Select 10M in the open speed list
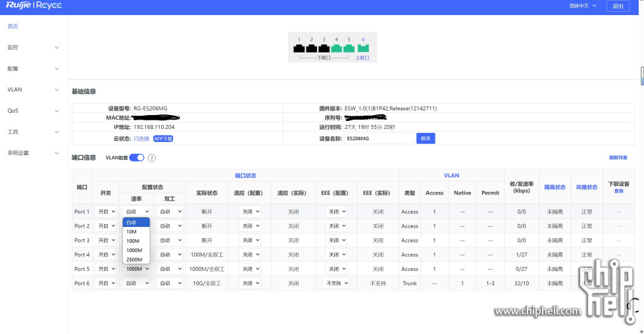644x334 pixels. [x=136, y=232]
